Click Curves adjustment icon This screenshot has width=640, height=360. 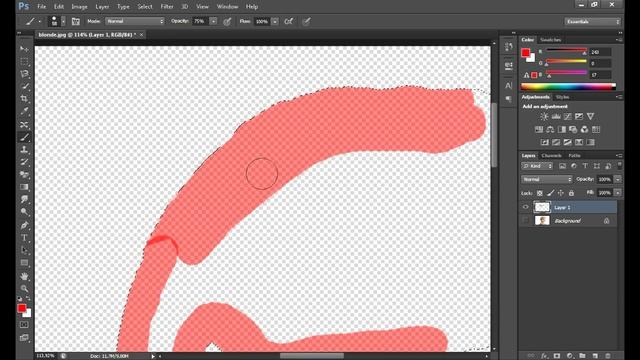568,116
